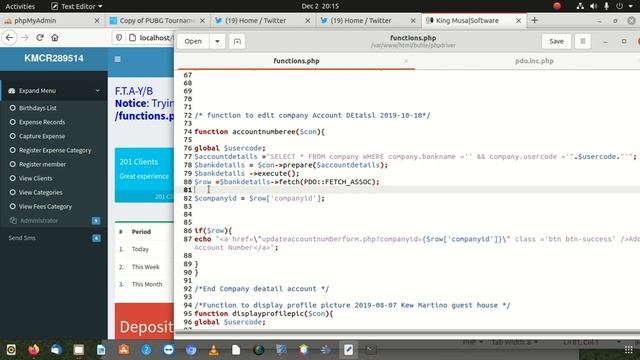The width and height of the screenshot is (640, 360).
Task: Click the red recording indicator in top bar
Action: point(557,6)
